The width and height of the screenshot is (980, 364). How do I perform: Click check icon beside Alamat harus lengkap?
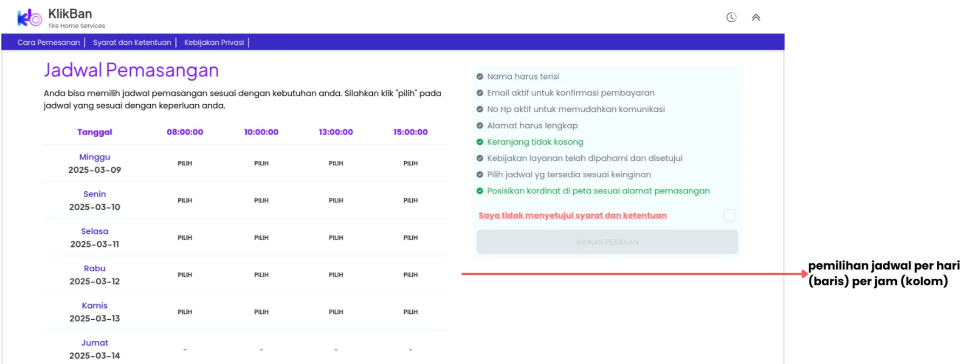[x=479, y=125]
